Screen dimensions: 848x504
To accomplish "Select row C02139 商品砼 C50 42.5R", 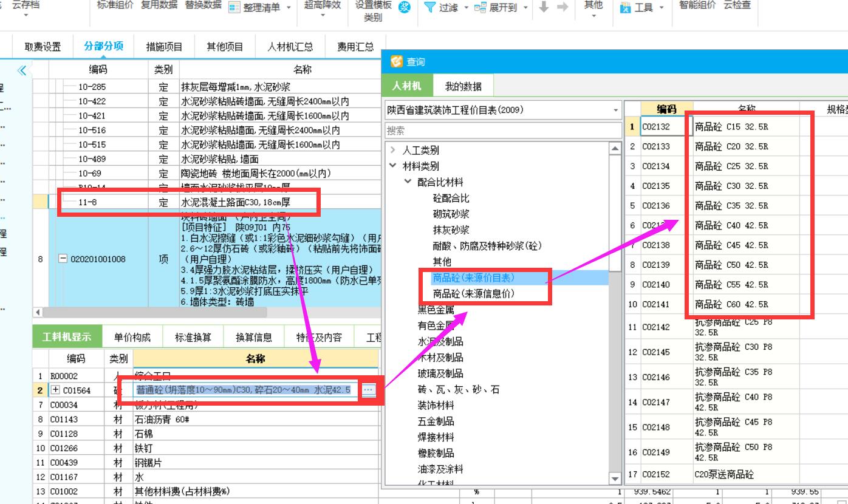I will 736,265.
